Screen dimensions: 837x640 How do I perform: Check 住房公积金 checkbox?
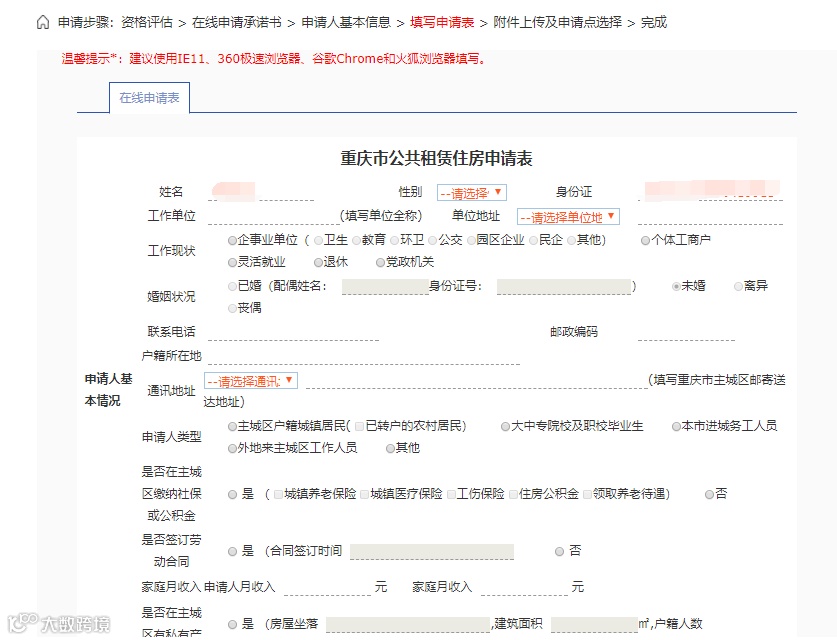coord(513,495)
